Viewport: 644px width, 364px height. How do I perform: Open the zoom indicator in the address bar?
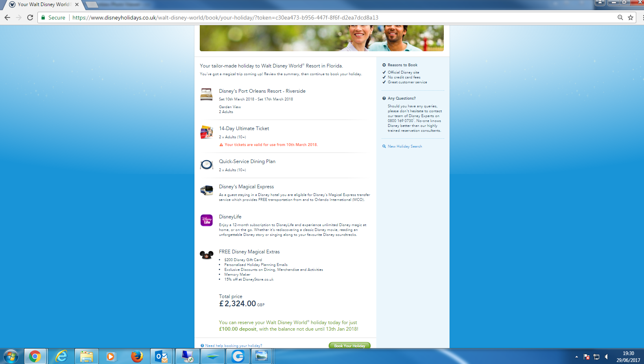coord(620,17)
